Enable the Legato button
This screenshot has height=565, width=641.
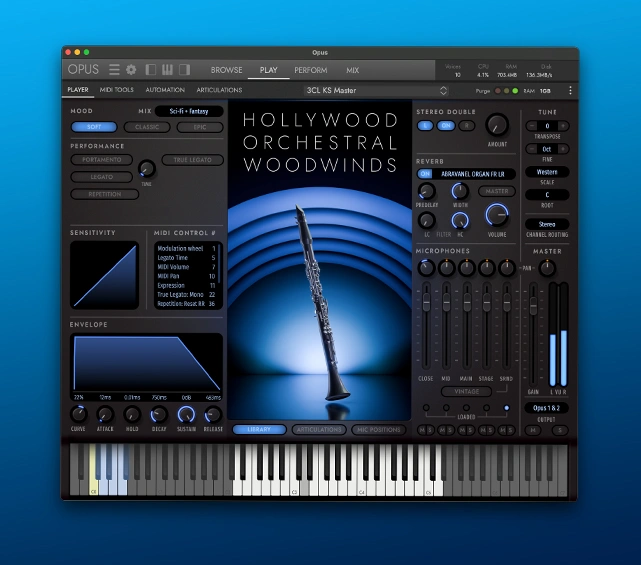101,177
